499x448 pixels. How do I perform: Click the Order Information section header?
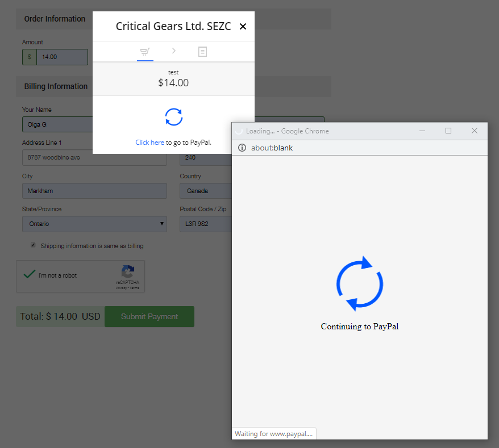[x=55, y=19]
